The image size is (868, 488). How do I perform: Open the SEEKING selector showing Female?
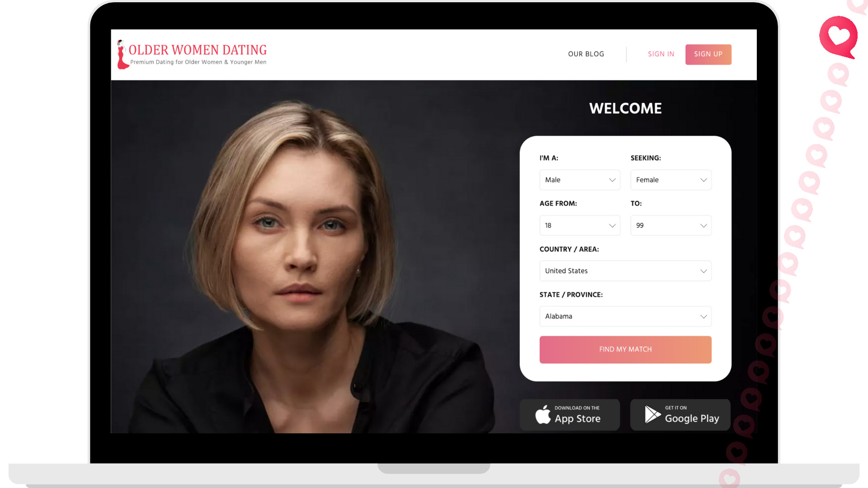671,180
